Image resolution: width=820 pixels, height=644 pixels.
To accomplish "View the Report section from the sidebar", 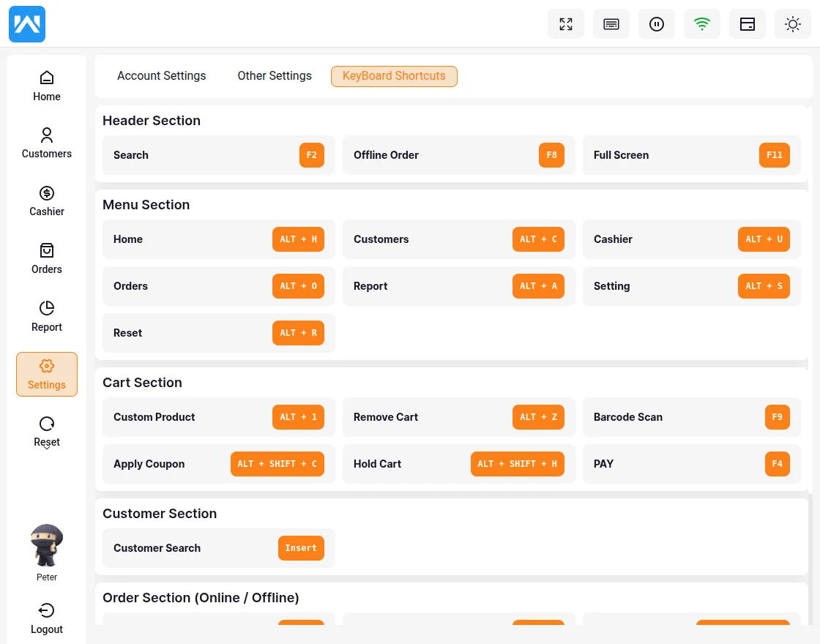I will point(47,315).
